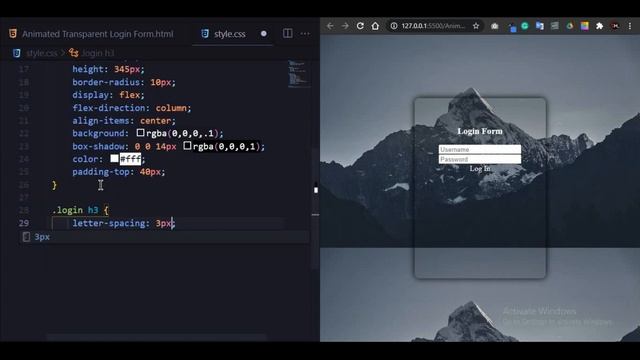Click the gray list extension icon
Screen dimensions: 640x360
pyautogui.click(x=555, y=26)
